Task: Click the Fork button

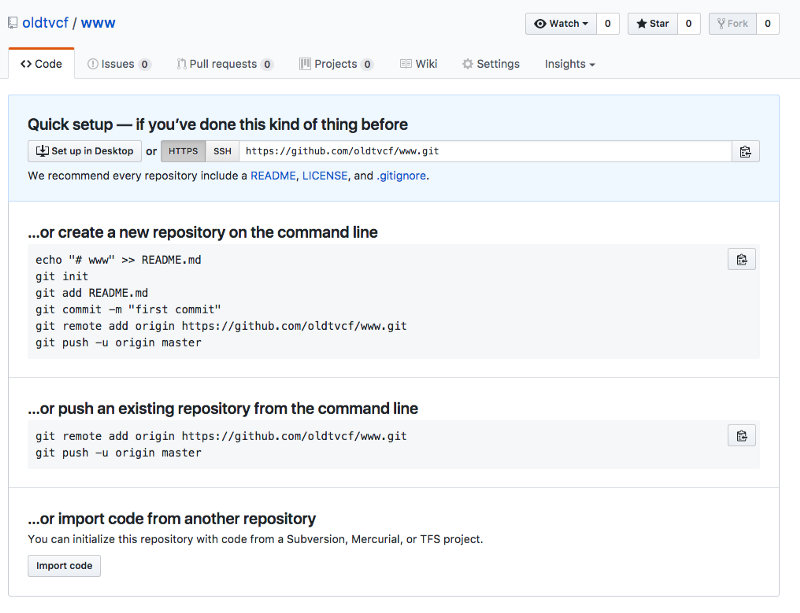Action: pyautogui.click(x=733, y=23)
